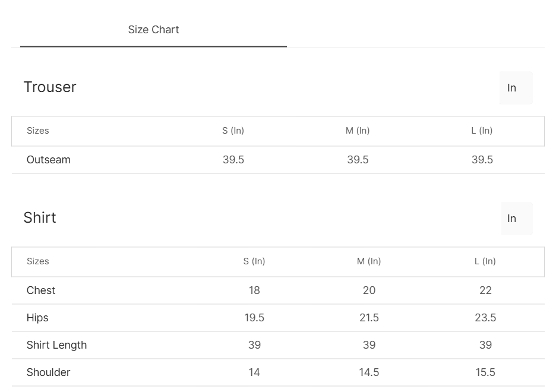Click the Trouser section heading
The image size is (556, 392).
tap(50, 87)
